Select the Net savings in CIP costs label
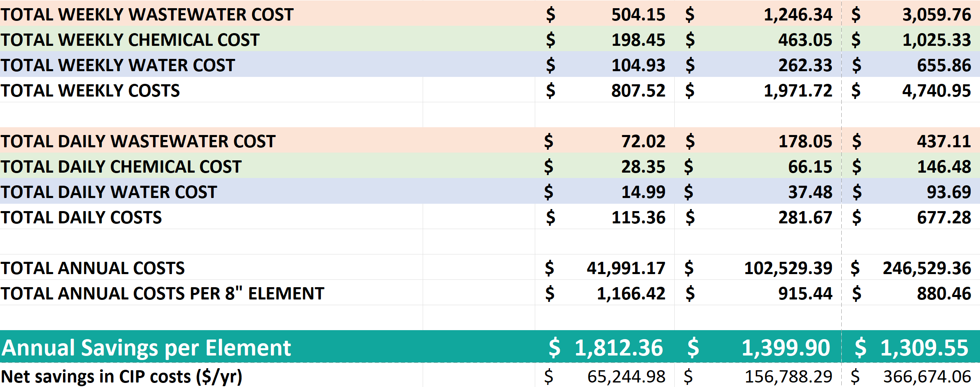Image resolution: width=980 pixels, height=387 pixels. (122, 376)
